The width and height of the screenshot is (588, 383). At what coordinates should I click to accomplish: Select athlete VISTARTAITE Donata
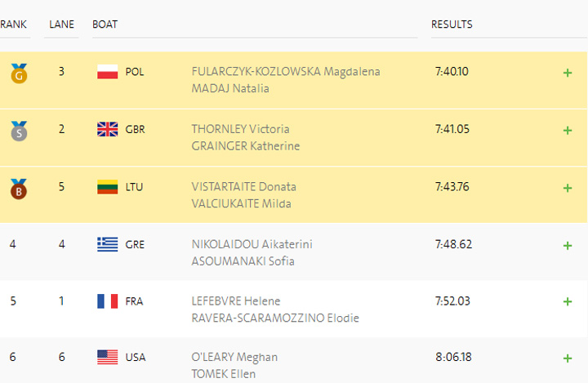click(x=243, y=186)
